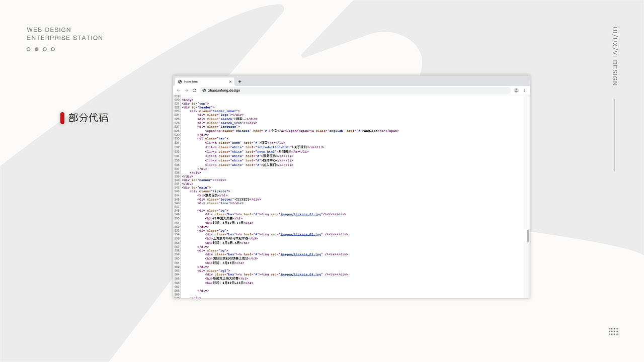The height and width of the screenshot is (362, 644).
Task: Click the TICKETS letter text in code
Action: [243, 199]
